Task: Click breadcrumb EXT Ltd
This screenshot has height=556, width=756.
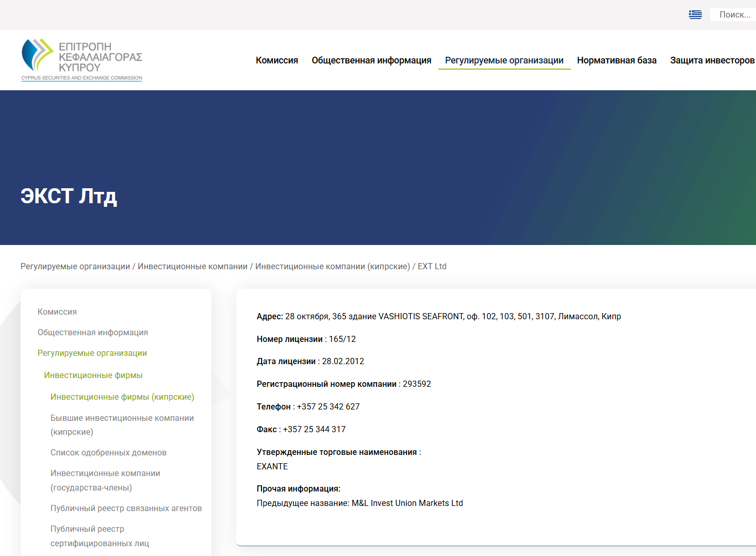Action: (x=432, y=266)
